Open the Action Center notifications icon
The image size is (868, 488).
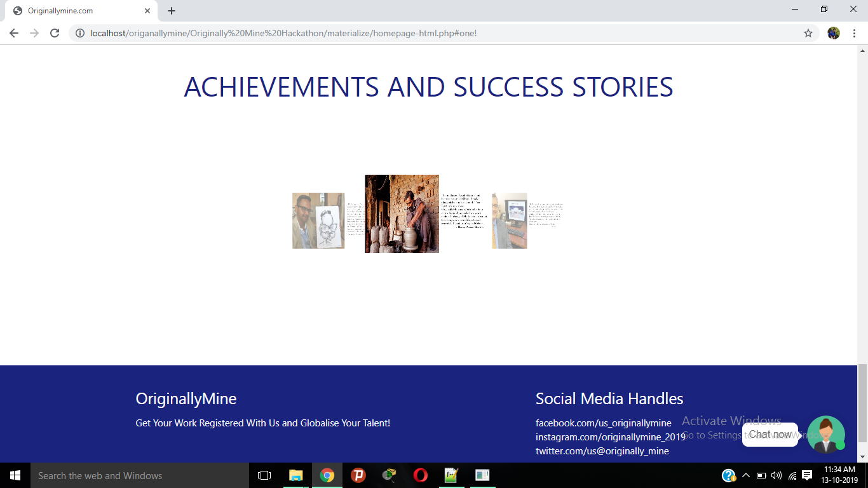(x=807, y=475)
